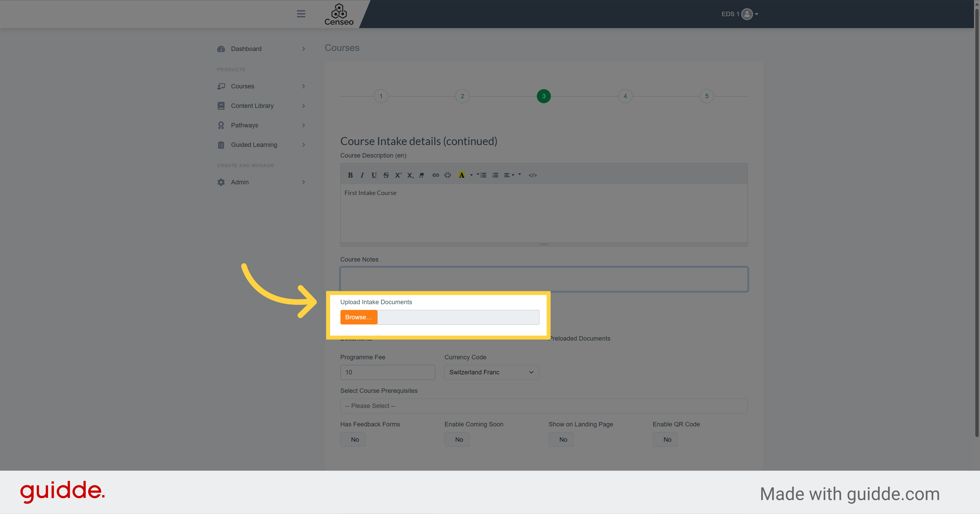Screen dimensions: 980x514
Task: Click the Underline formatting icon
Action: click(373, 175)
